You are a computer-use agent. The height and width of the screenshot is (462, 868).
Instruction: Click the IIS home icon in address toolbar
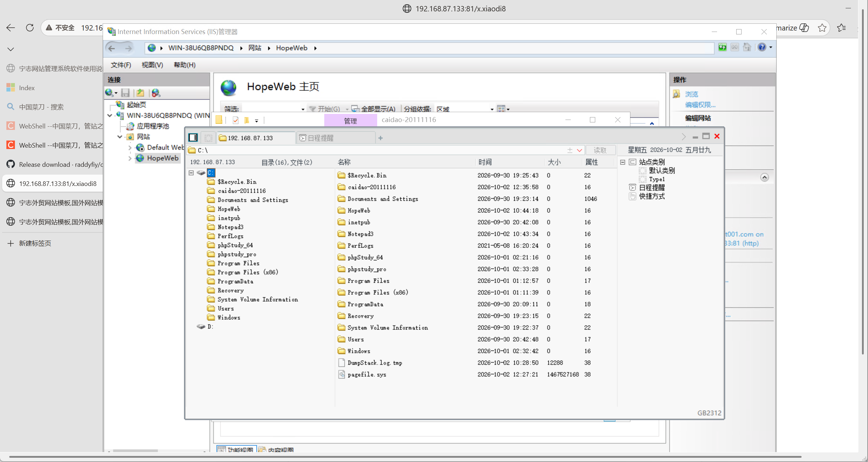(747, 47)
